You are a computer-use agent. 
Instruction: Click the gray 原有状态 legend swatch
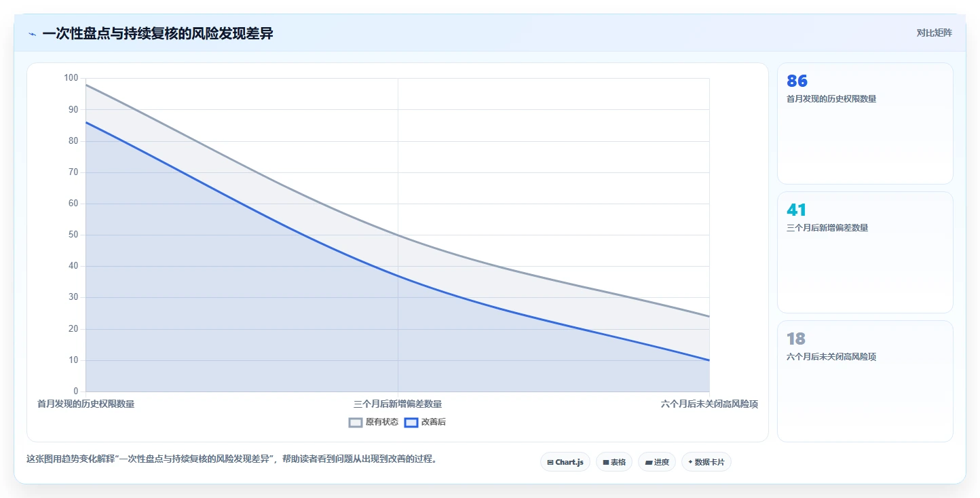click(x=356, y=422)
